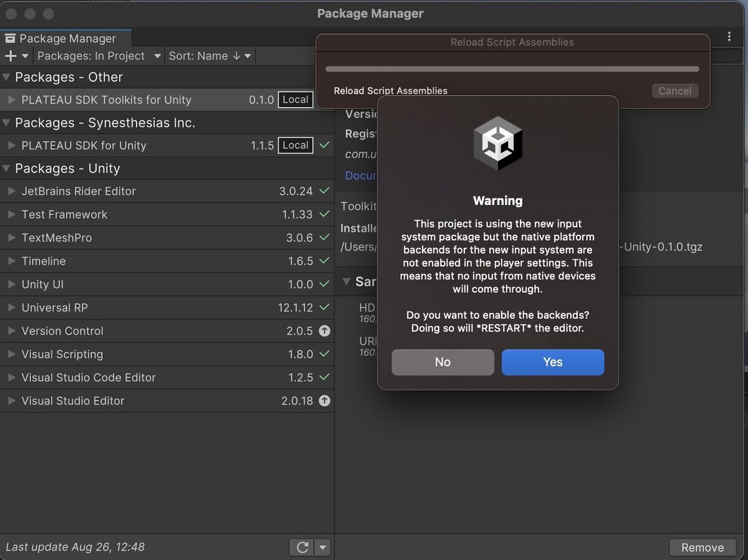The height and width of the screenshot is (560, 748).
Task: Click the Local tag on PLATEAU SDK for Unity
Action: coord(295,145)
